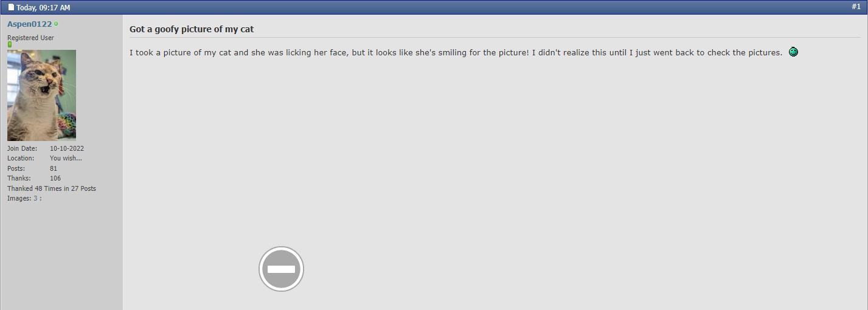The width and height of the screenshot is (868, 310).
Task: Click the green online status indicator
Action: click(x=56, y=24)
